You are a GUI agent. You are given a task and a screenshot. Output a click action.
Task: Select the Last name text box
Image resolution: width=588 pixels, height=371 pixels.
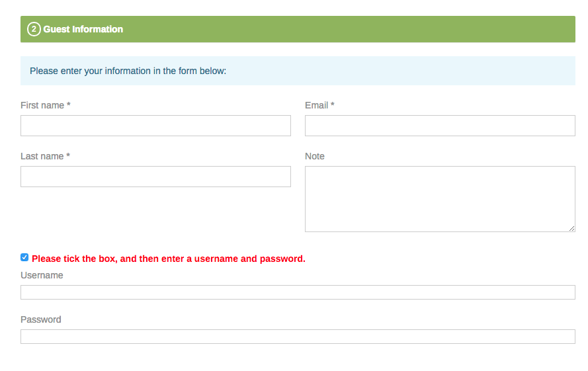(x=155, y=177)
